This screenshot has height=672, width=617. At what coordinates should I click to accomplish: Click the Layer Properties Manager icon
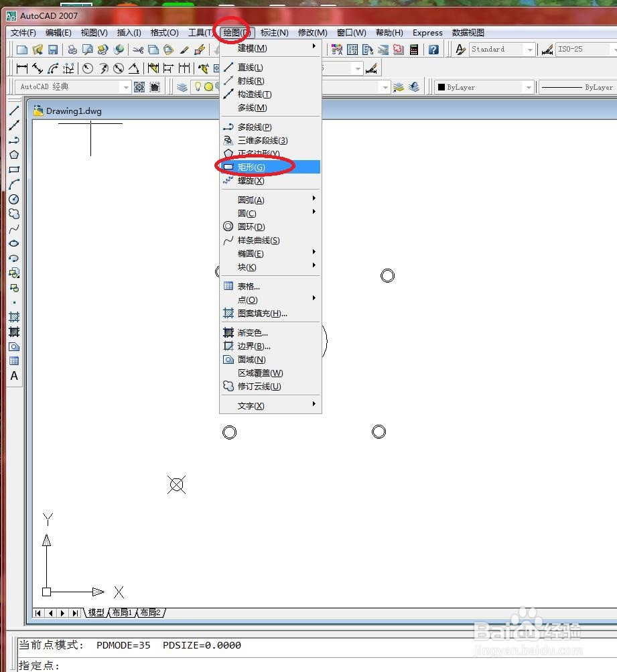coord(182,87)
